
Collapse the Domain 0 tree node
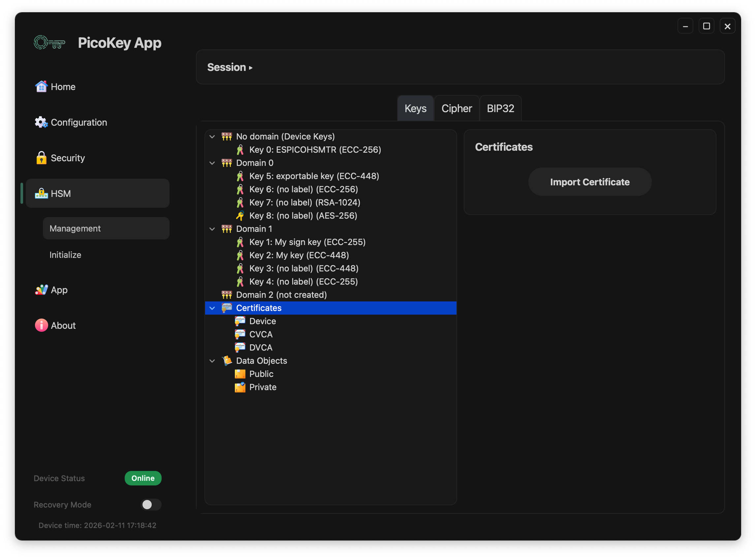point(212,163)
